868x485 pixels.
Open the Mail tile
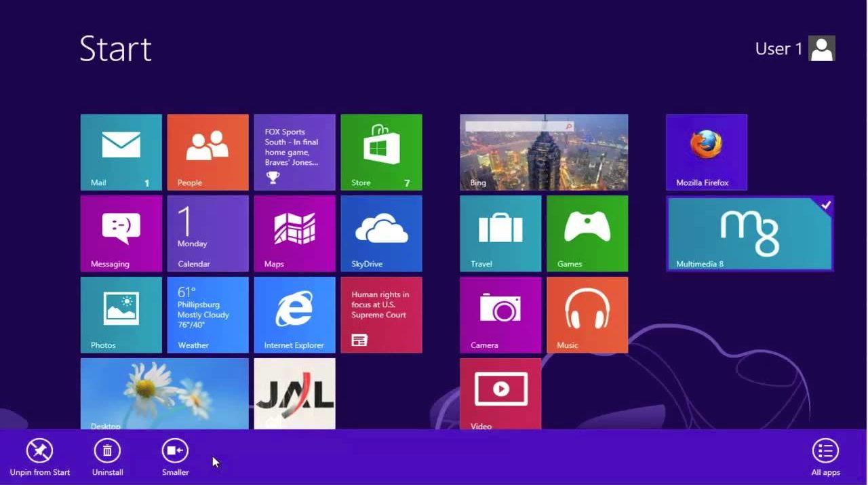click(121, 152)
